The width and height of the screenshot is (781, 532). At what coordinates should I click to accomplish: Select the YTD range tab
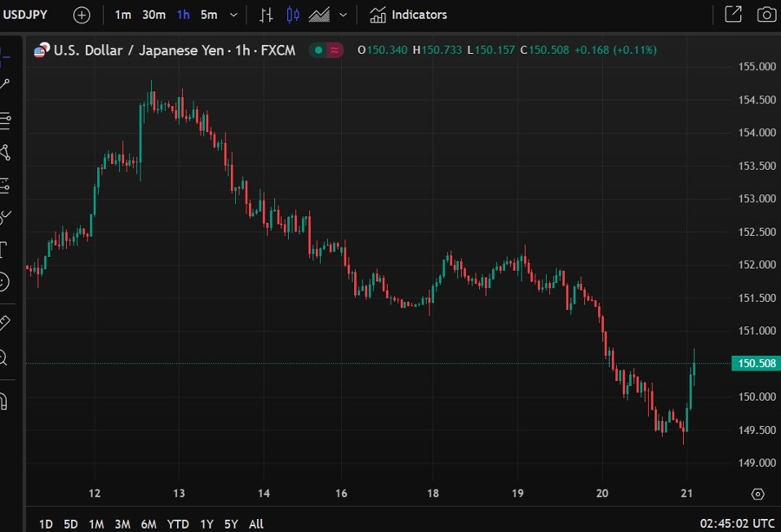point(178,523)
